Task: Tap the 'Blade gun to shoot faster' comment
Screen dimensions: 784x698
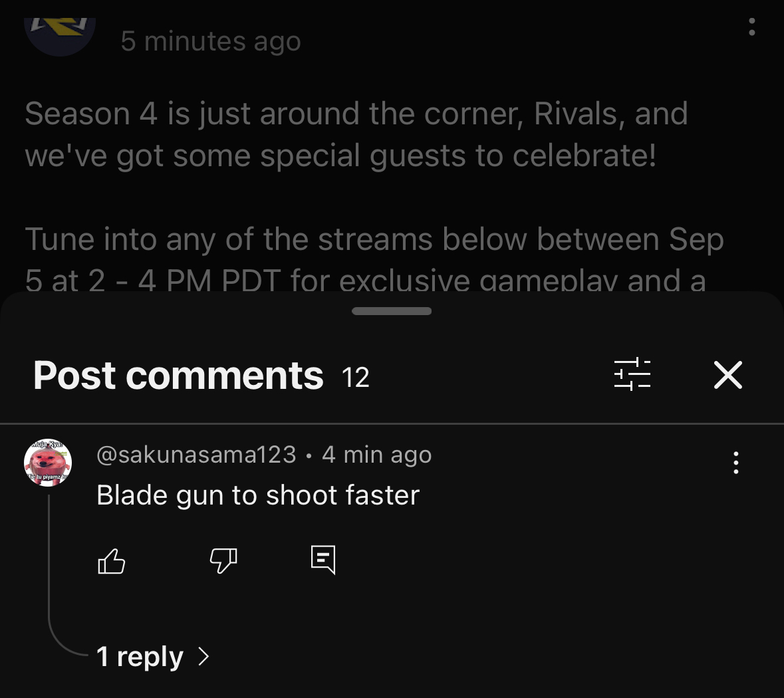Action: click(258, 495)
